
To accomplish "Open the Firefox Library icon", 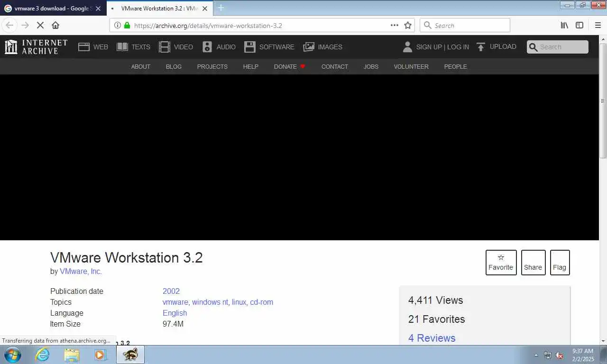I will 564,26.
